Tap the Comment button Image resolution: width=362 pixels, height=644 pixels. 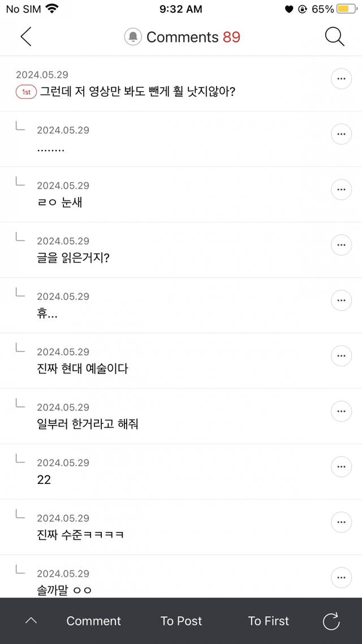[94, 621]
